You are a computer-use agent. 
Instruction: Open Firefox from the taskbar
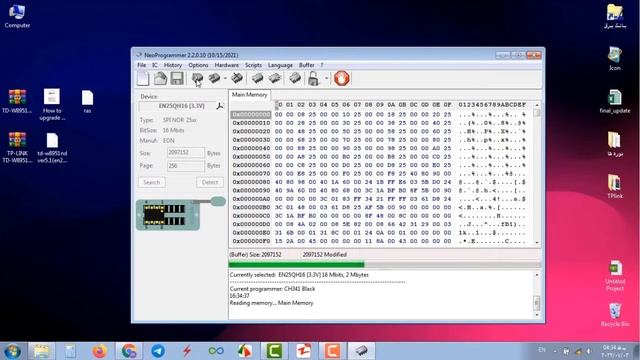[99, 351]
